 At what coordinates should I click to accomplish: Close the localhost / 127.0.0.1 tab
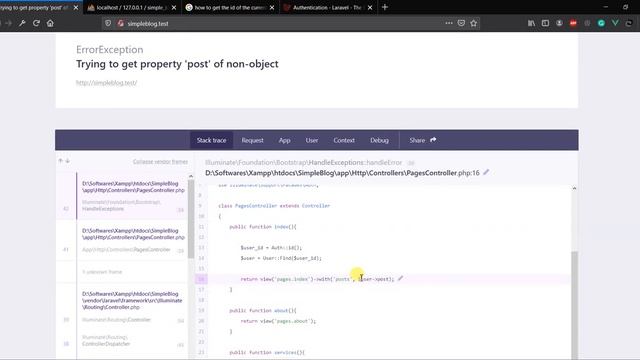pos(174,7)
